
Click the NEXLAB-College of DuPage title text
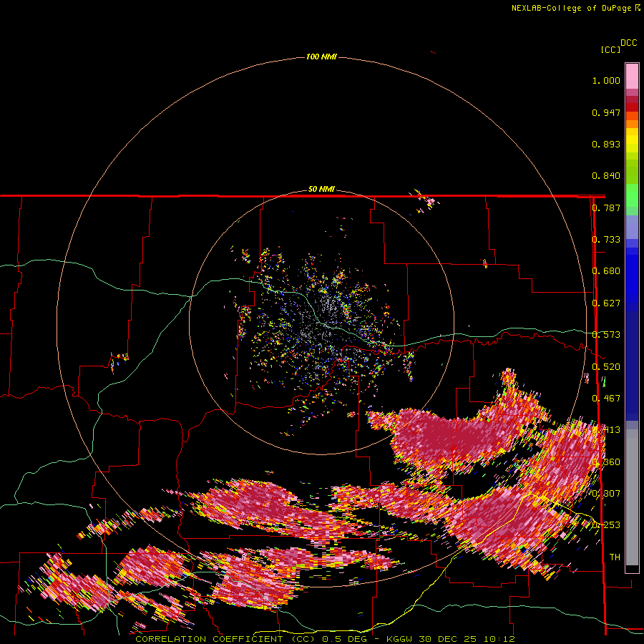click(571, 8)
